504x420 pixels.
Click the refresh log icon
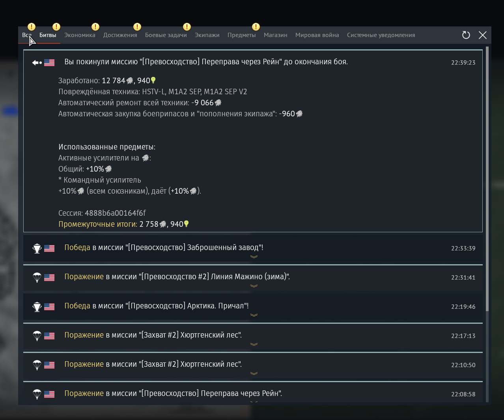466,35
